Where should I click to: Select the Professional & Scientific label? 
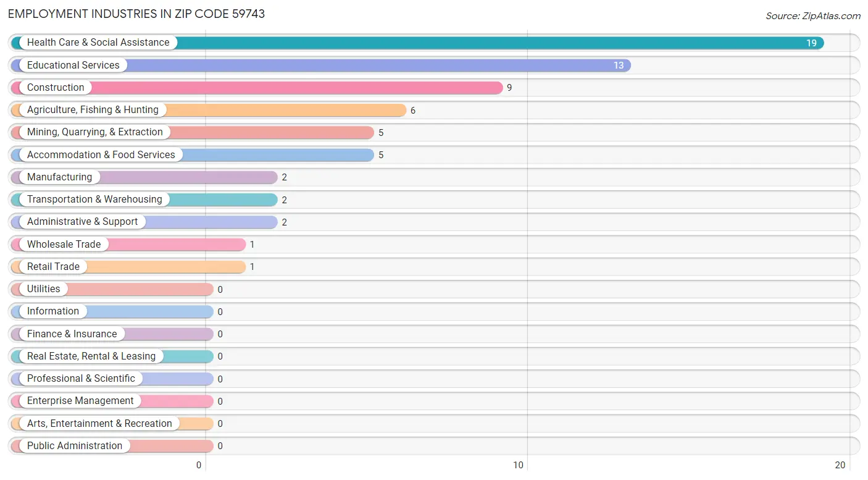pyautogui.click(x=81, y=379)
